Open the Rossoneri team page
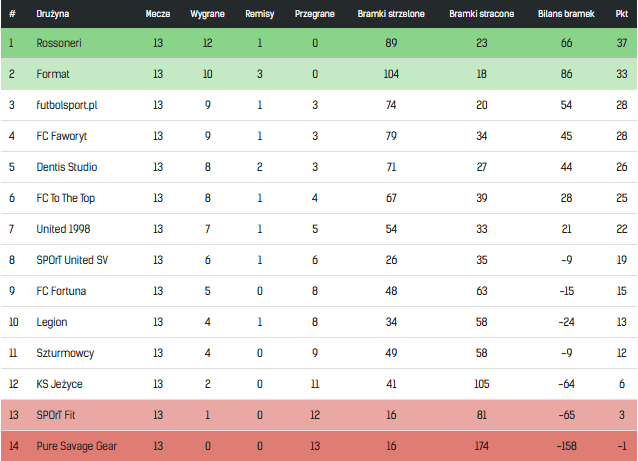The image size is (638, 461). 58,42
